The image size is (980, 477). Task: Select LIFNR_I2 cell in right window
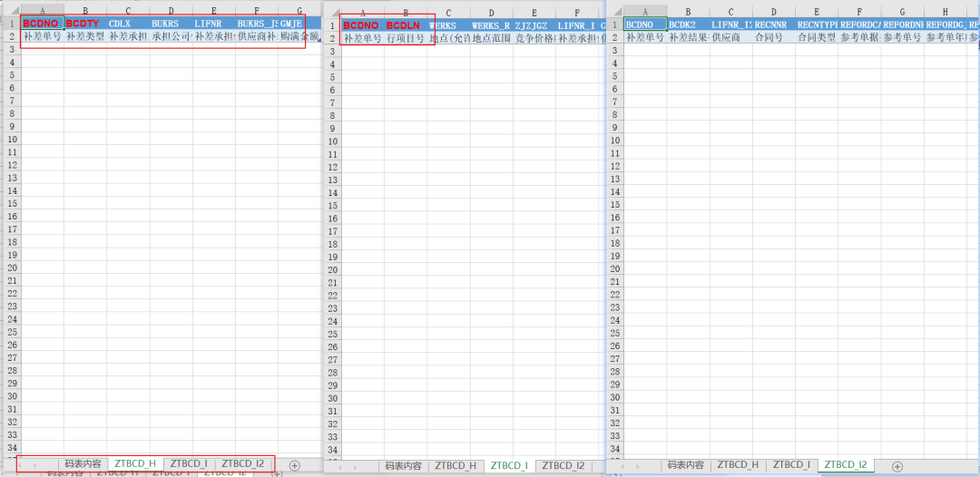pyautogui.click(x=731, y=24)
